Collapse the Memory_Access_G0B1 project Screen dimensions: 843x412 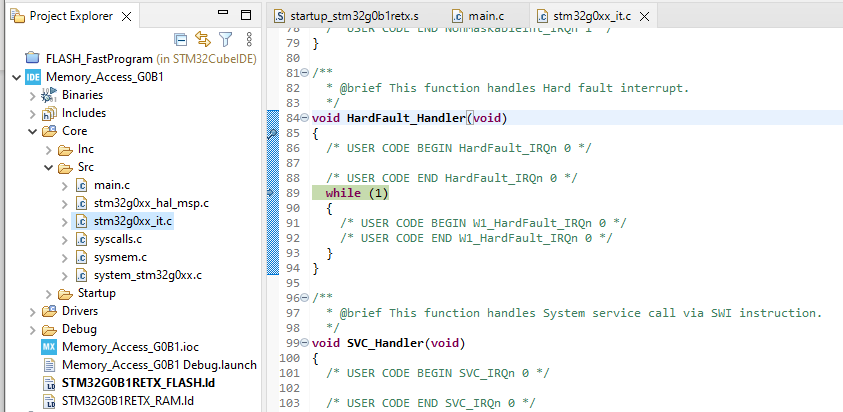click(16, 77)
